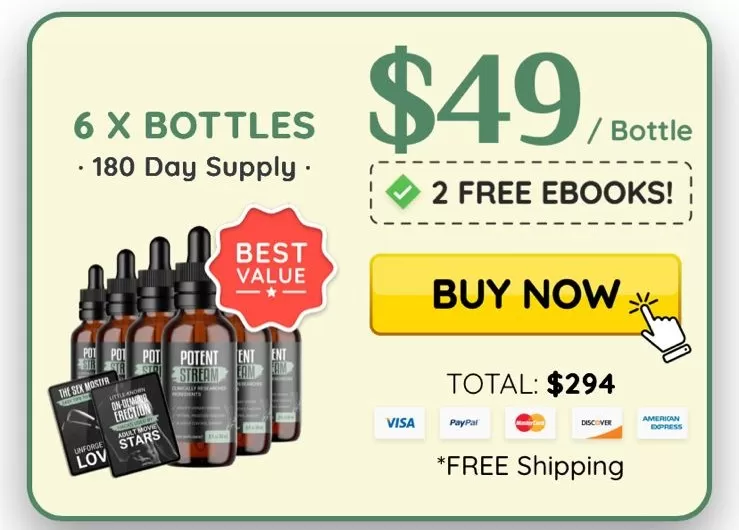Click the Discover card icon
Screen dimensions: 739x530
[x=597, y=423]
